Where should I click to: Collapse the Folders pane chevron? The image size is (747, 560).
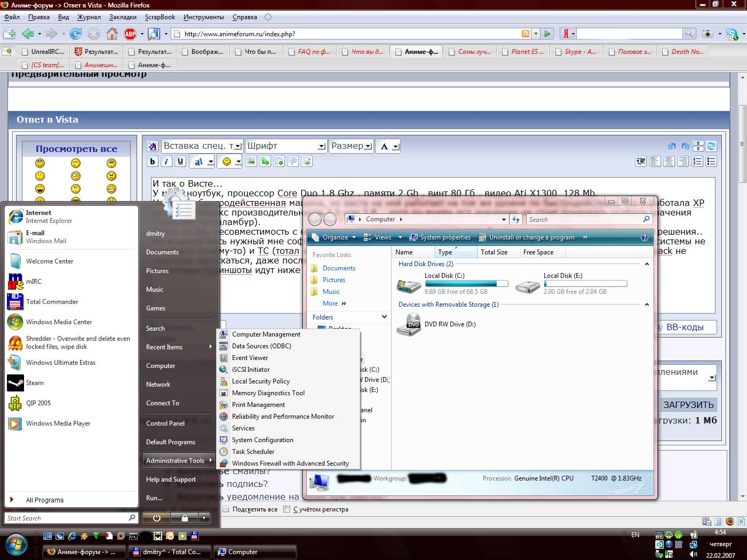coord(384,317)
